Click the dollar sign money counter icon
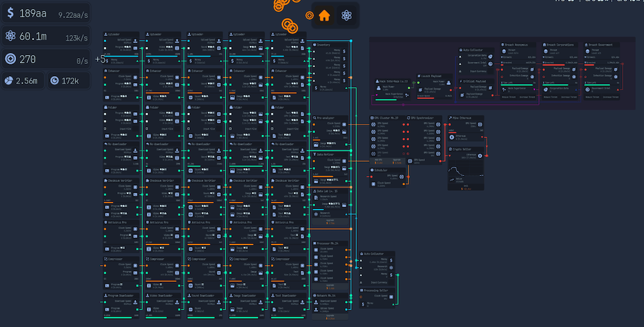This screenshot has height=327, width=644. coord(10,12)
